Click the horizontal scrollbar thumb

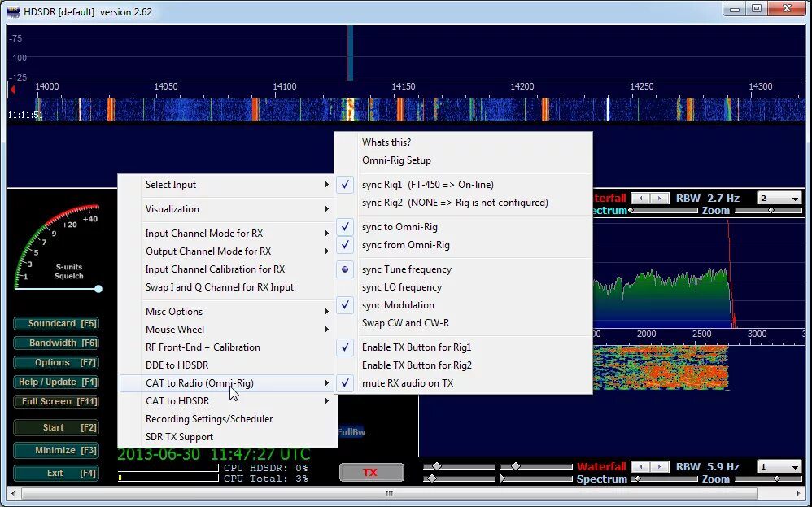click(390, 493)
